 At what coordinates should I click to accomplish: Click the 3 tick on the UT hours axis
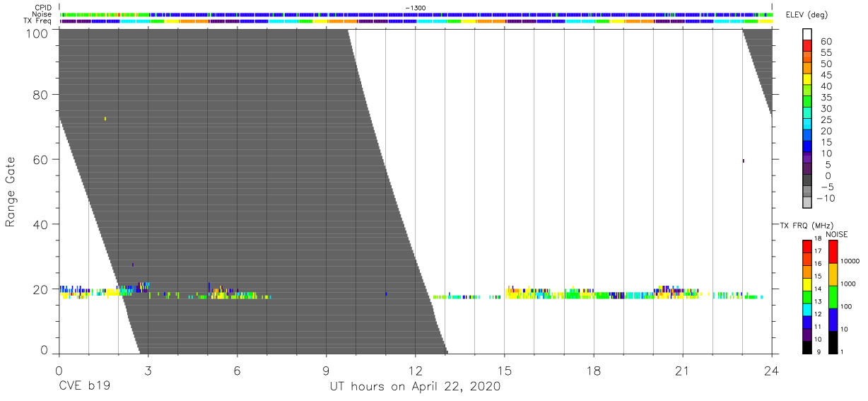pos(148,371)
